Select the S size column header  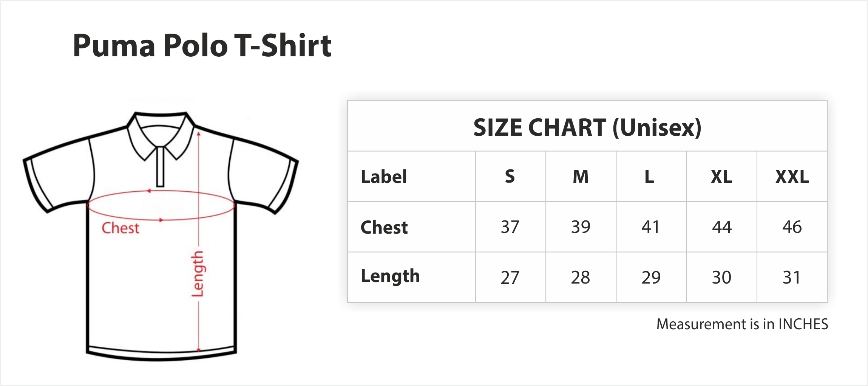tap(510, 177)
